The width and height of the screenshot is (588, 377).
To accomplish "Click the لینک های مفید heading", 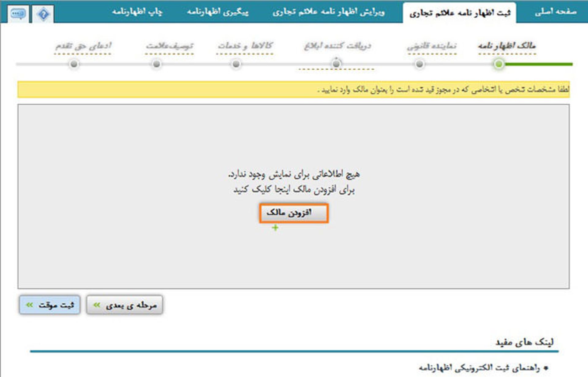I will (x=524, y=342).
